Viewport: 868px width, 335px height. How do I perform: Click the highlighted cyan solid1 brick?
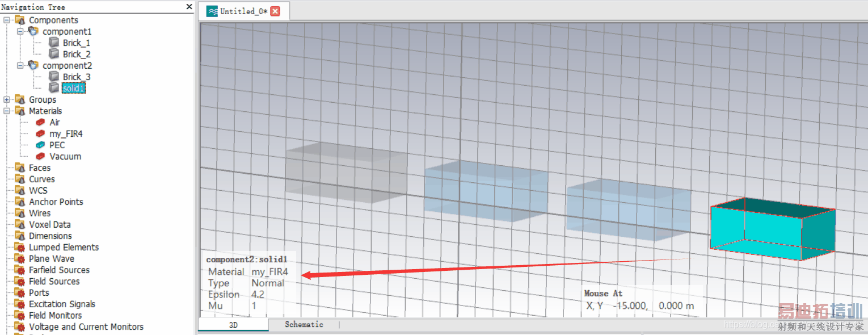pos(772,229)
